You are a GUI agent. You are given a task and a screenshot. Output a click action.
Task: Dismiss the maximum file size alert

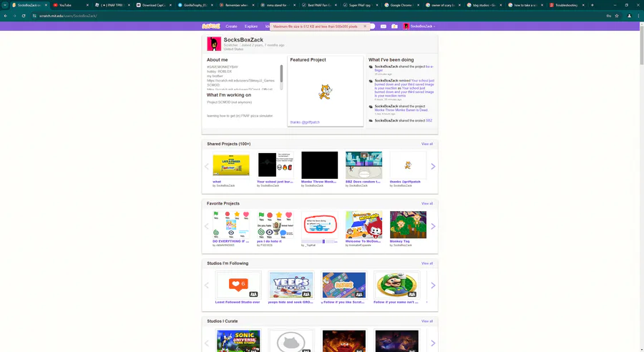[x=365, y=26]
